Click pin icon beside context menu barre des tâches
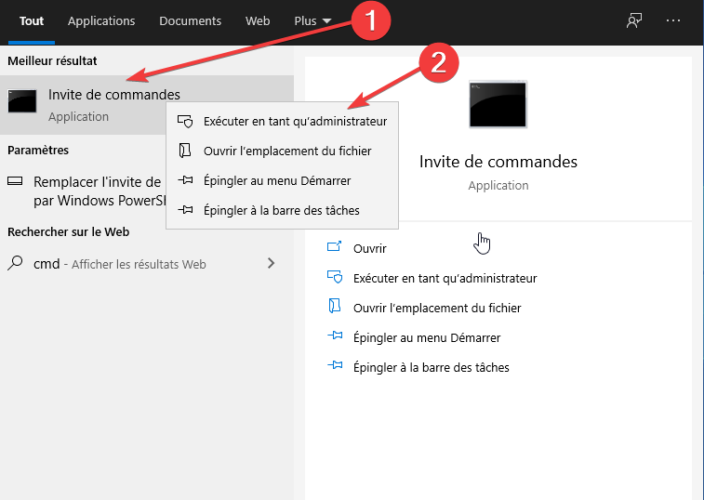The width and height of the screenshot is (704, 500). tap(185, 210)
